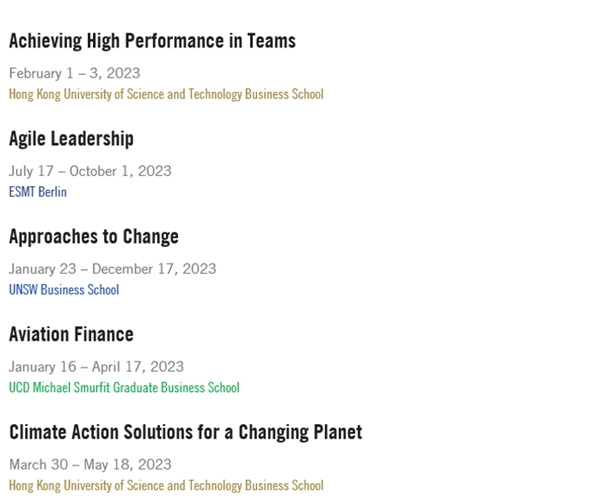Open the course offered by UNSW Business School
The image size is (600, 503).
tap(94, 237)
